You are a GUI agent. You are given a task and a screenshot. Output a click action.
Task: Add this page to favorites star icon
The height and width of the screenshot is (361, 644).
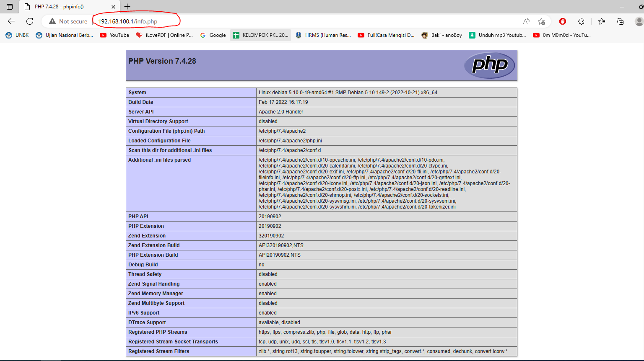(x=541, y=21)
